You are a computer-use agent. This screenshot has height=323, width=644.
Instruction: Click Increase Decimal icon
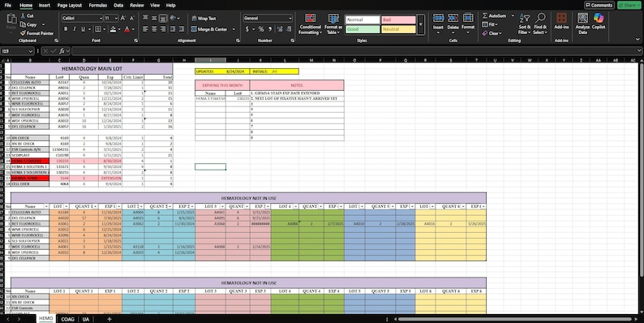280,29
